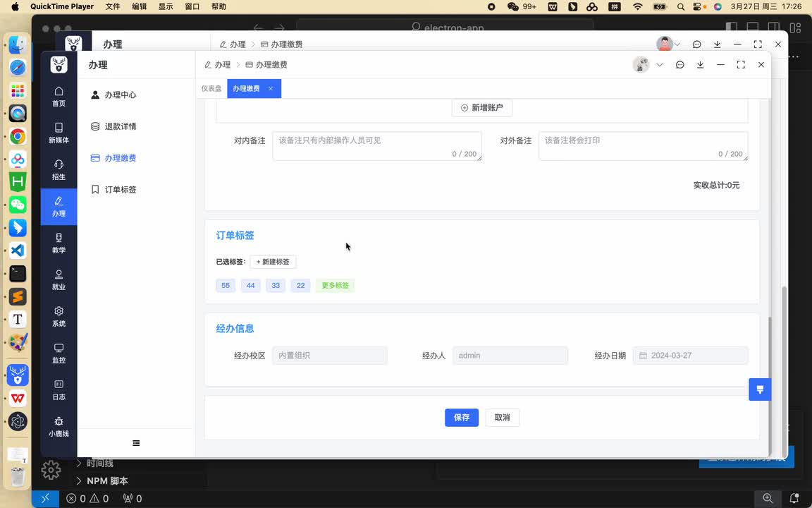Image resolution: width=812 pixels, height=508 pixels.
Task: Click the 新建标签 button
Action: pyautogui.click(x=273, y=262)
